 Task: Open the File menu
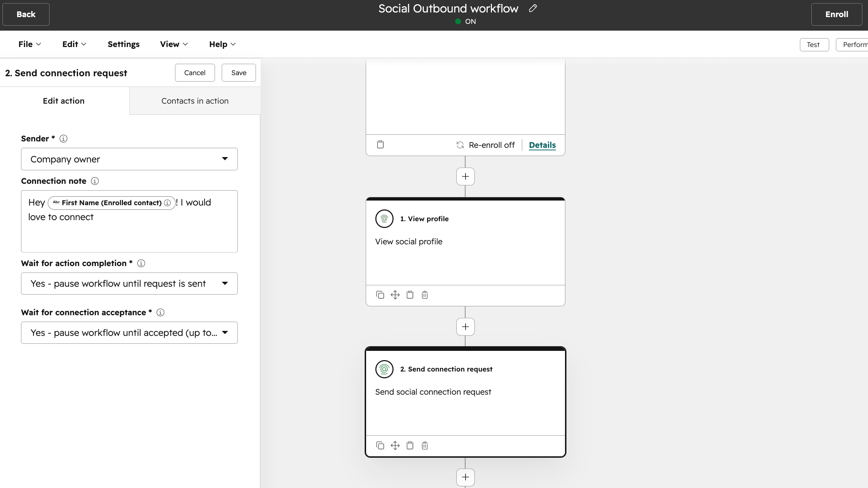(30, 44)
